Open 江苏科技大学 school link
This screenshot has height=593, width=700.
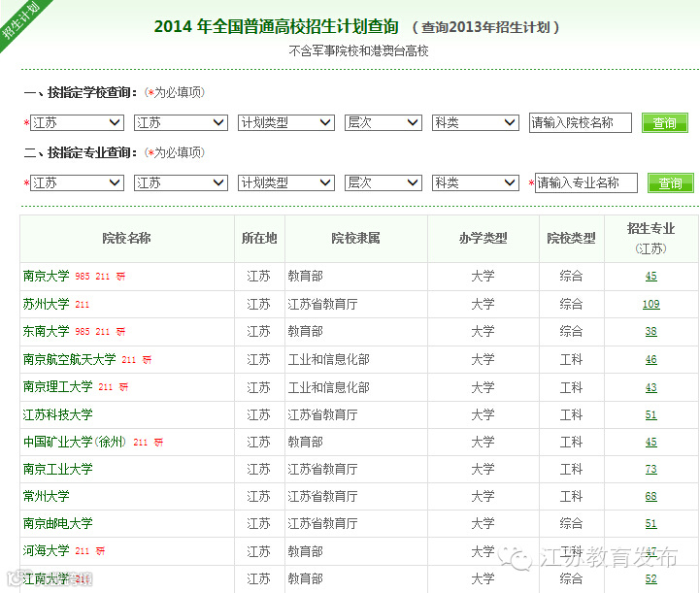(x=57, y=415)
